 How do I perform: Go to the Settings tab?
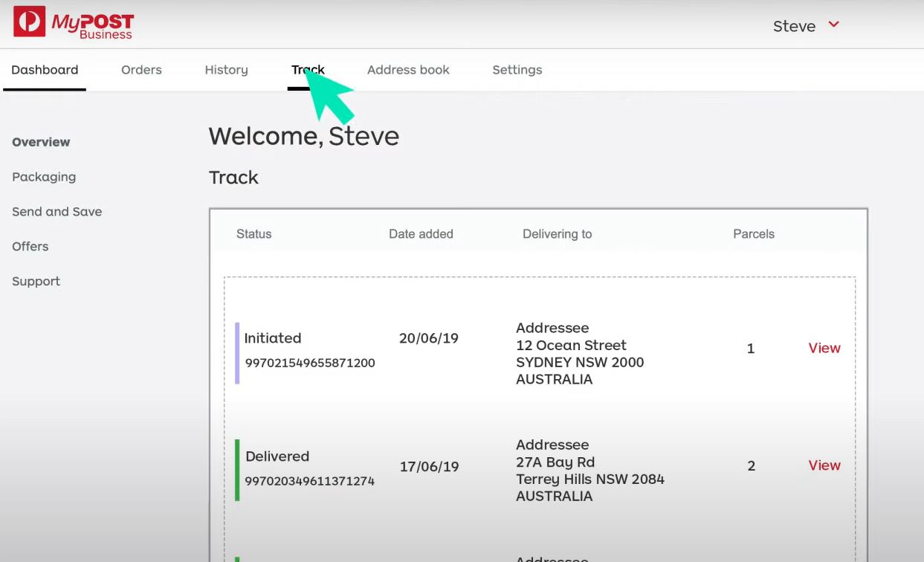click(x=517, y=69)
